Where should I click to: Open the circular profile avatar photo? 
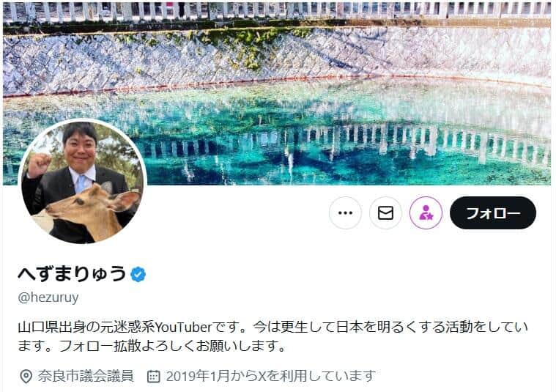tap(83, 182)
